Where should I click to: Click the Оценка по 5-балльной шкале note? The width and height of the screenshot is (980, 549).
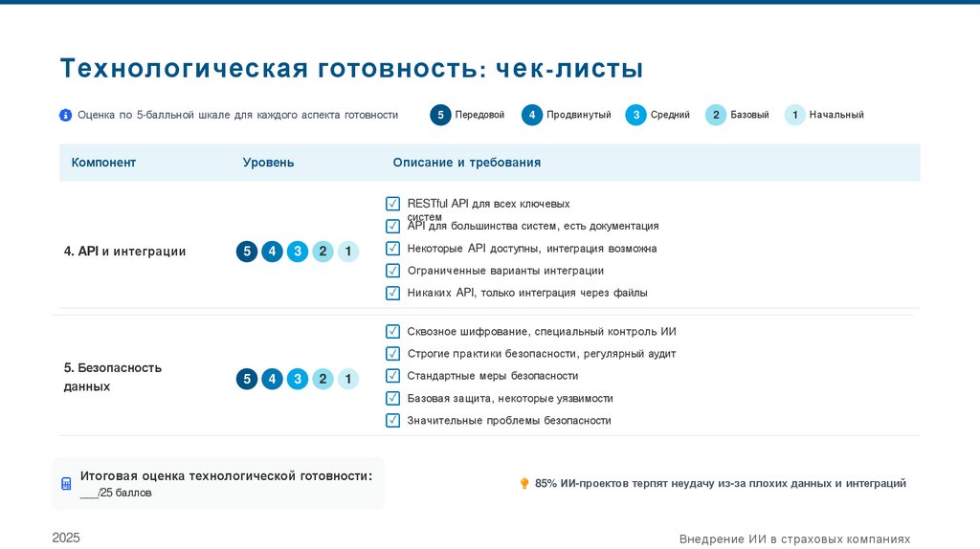(237, 115)
